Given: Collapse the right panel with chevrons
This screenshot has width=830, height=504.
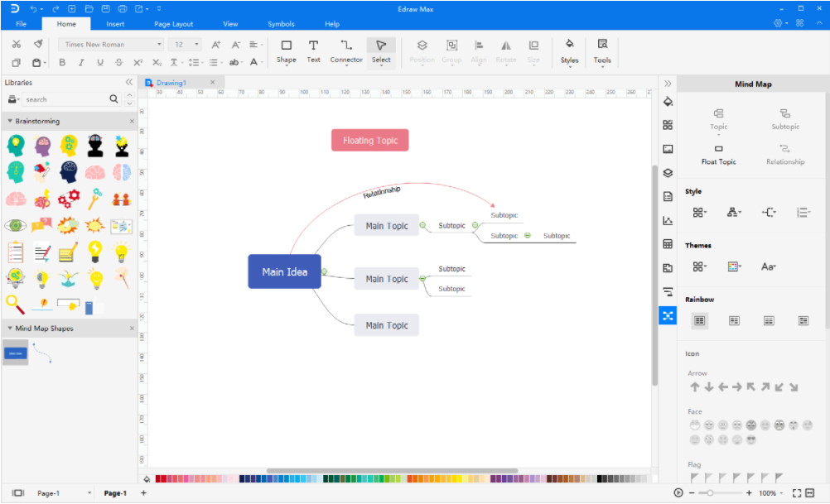Looking at the screenshot, I should (668, 84).
